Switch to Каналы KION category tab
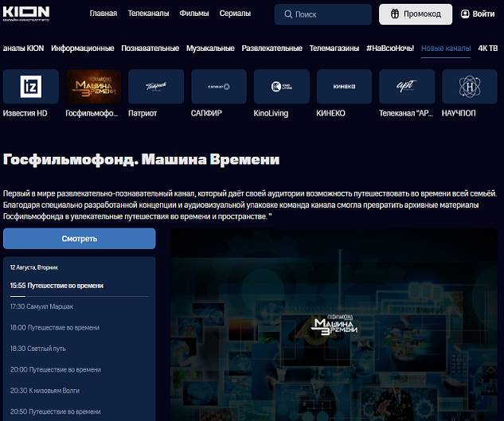Viewport: 504px width, 421px height. pyautogui.click(x=23, y=49)
